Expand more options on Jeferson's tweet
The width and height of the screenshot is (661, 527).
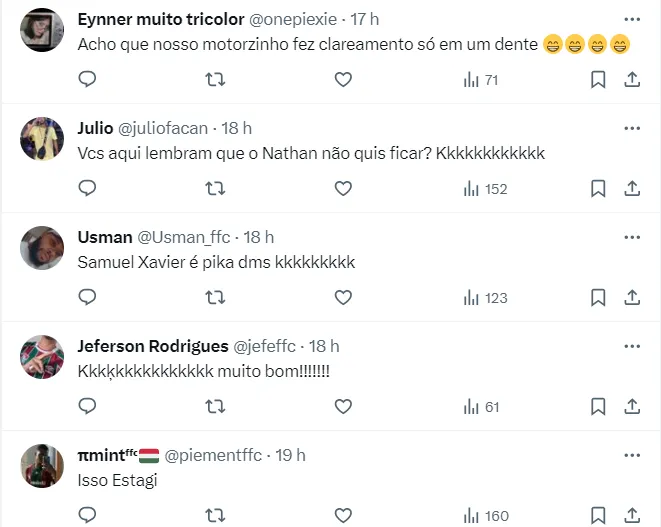coord(632,346)
